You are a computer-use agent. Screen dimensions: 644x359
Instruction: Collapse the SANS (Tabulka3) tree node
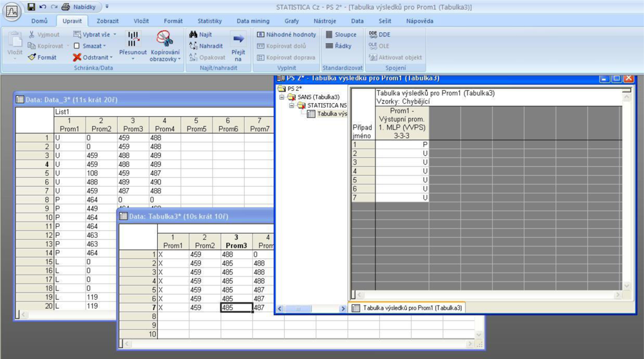pyautogui.click(x=282, y=97)
